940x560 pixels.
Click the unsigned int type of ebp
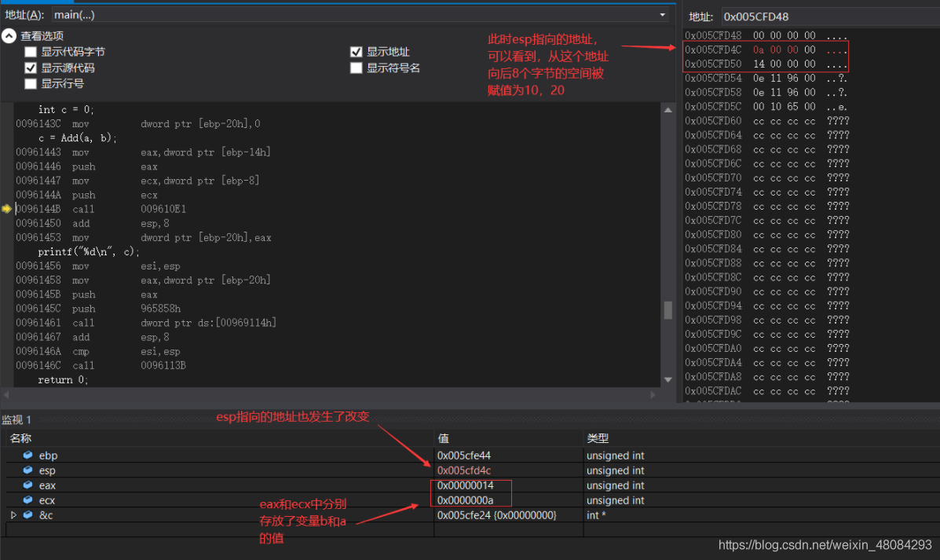(x=615, y=456)
